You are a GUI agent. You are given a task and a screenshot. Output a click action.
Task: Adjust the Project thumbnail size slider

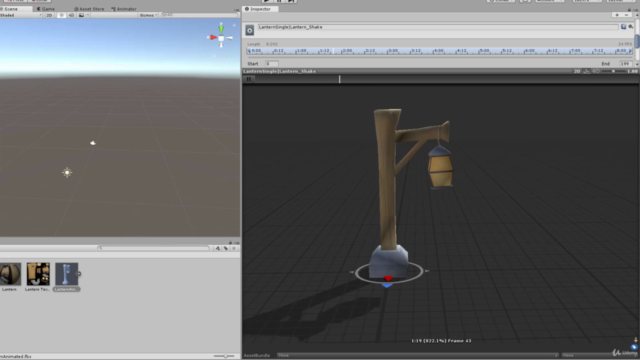coord(225,356)
